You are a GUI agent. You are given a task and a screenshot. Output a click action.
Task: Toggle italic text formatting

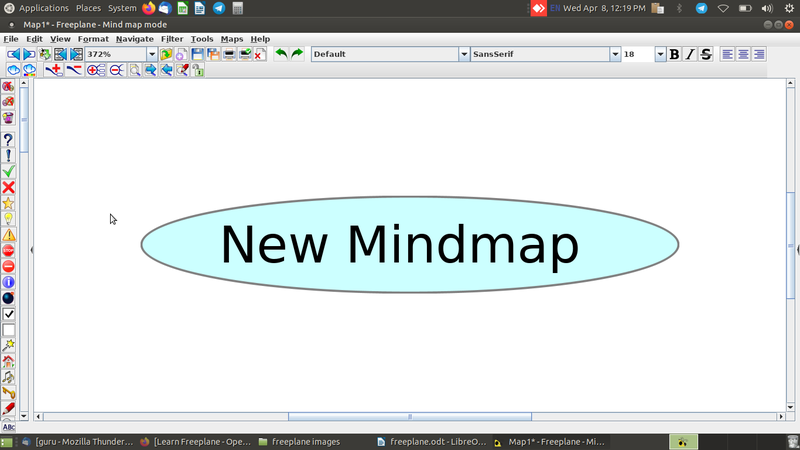point(690,54)
